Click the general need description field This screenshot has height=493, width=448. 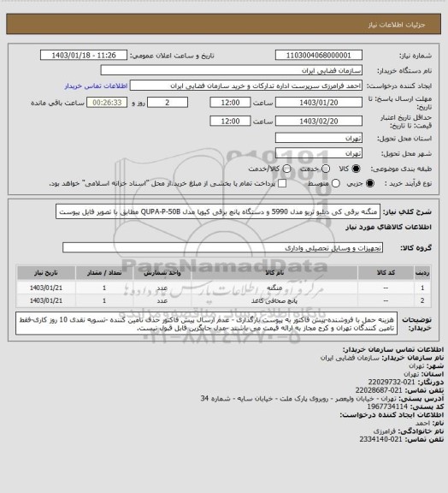click(x=218, y=211)
